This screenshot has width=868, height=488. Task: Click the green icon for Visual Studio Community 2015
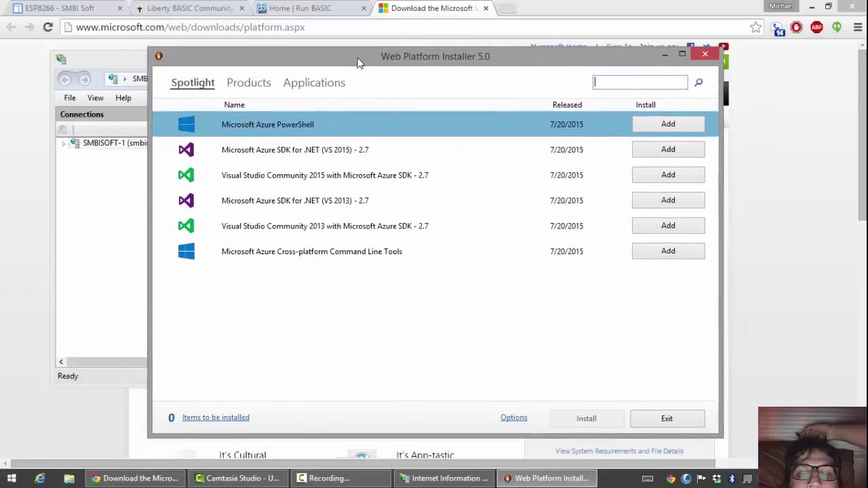186,175
